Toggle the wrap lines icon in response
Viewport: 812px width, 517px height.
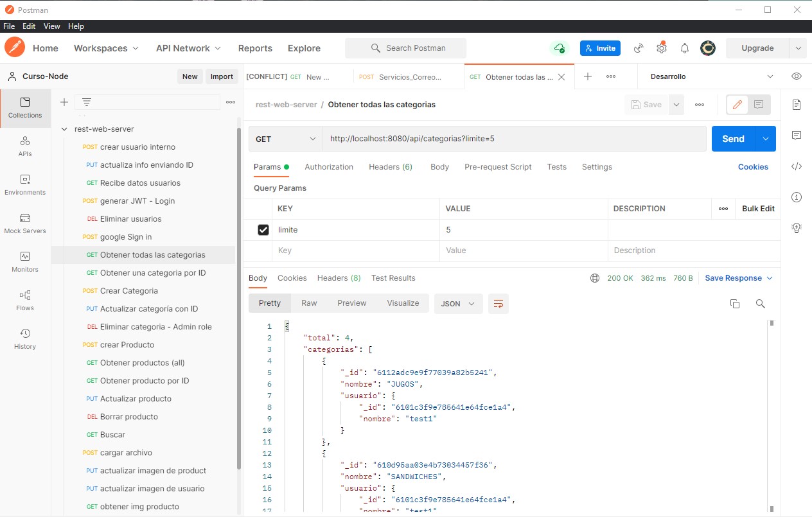point(498,304)
